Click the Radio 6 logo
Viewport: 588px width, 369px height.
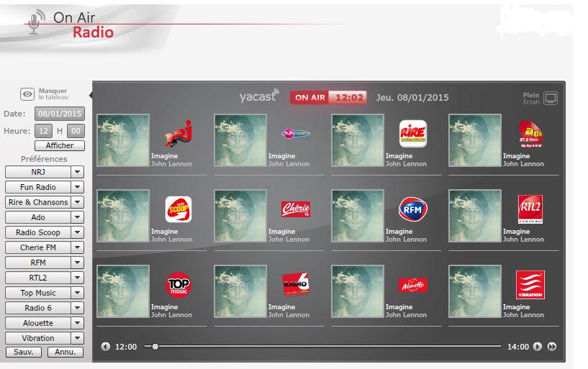pos(296,284)
